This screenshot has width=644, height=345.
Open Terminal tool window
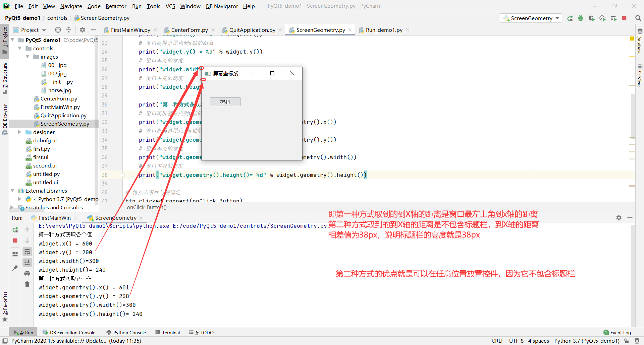coord(168,332)
